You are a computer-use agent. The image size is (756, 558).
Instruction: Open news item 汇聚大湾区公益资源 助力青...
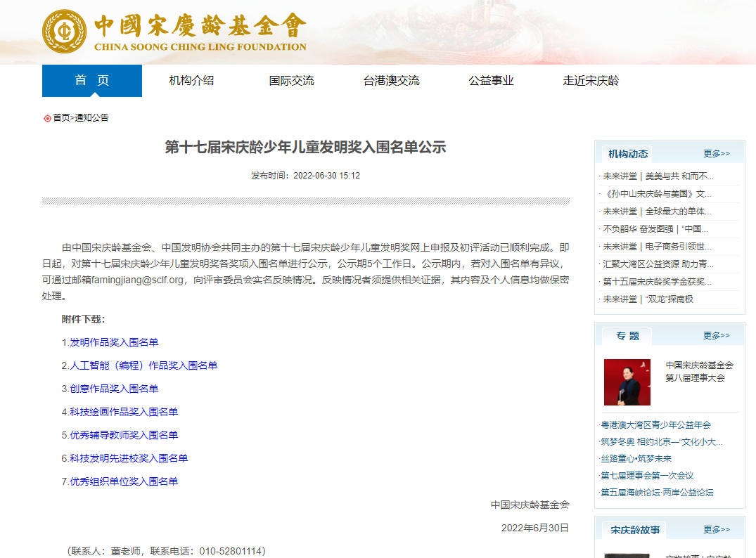[658, 264]
